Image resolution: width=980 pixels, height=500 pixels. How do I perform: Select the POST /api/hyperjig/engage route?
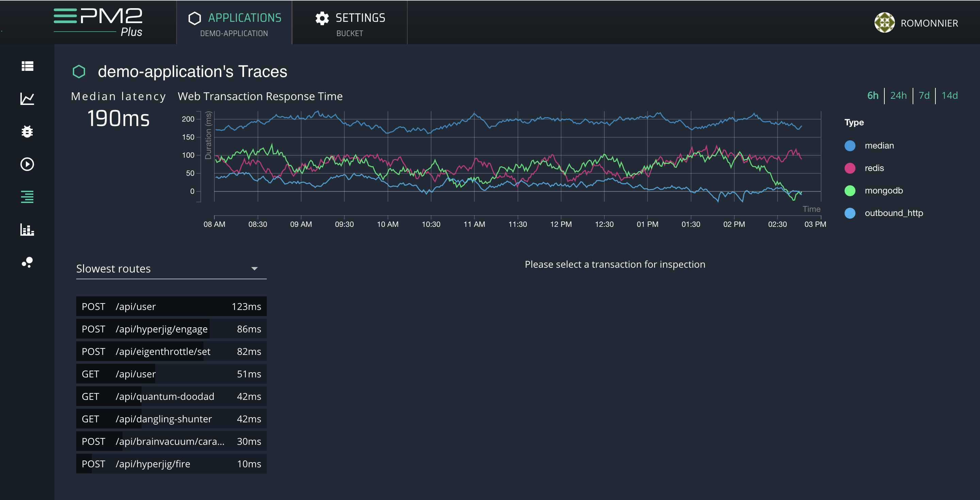[x=171, y=329]
